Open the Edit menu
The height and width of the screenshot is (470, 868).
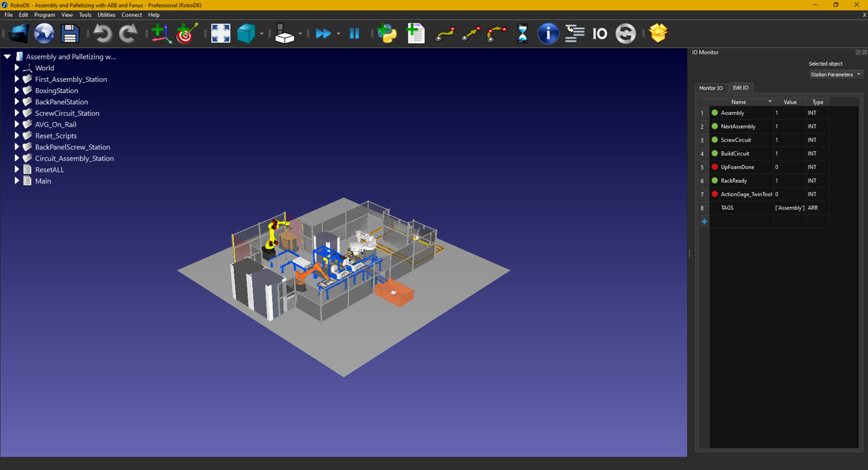(23, 15)
